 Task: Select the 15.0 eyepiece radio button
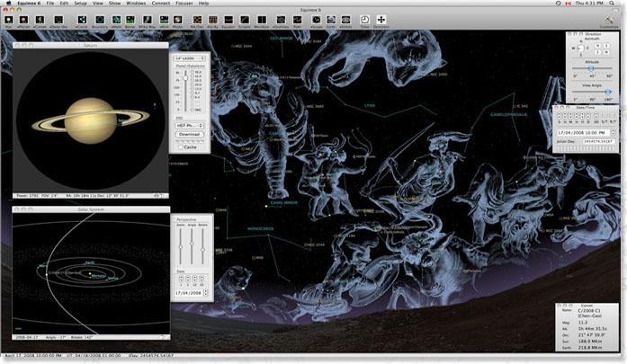click(x=192, y=89)
